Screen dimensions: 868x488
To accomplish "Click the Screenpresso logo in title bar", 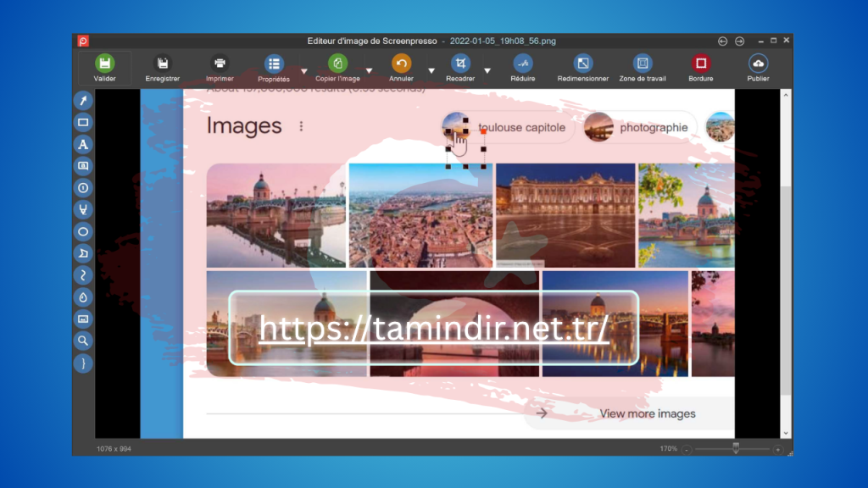I will click(83, 41).
